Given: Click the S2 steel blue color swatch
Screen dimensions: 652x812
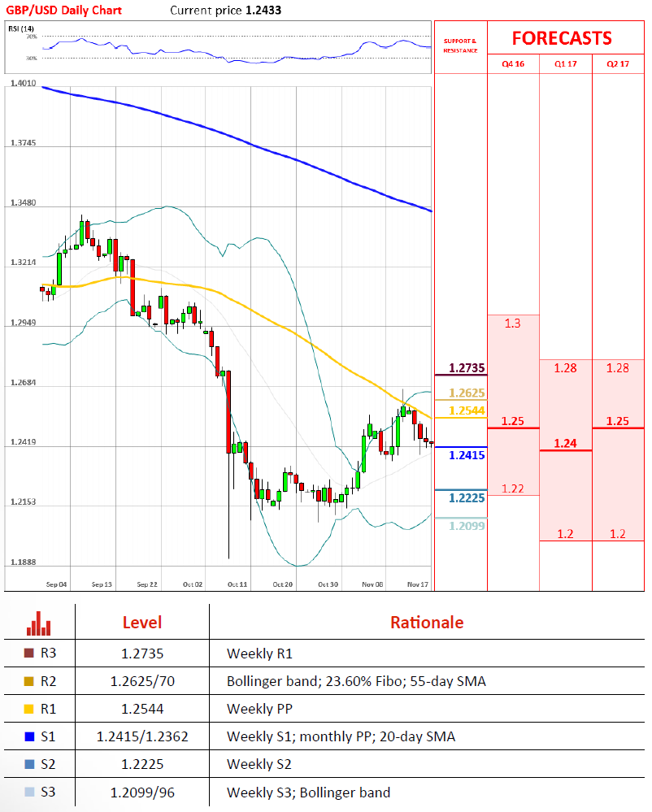Looking at the screenshot, I should [x=29, y=764].
